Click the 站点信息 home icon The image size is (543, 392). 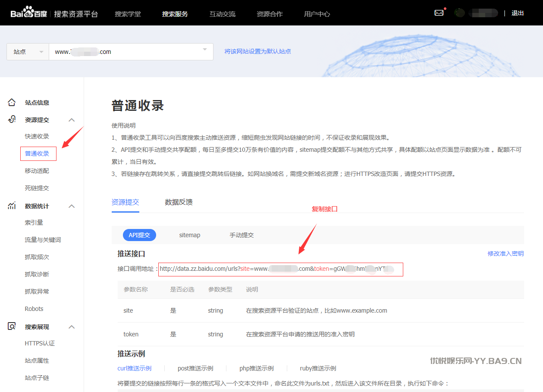(12, 103)
